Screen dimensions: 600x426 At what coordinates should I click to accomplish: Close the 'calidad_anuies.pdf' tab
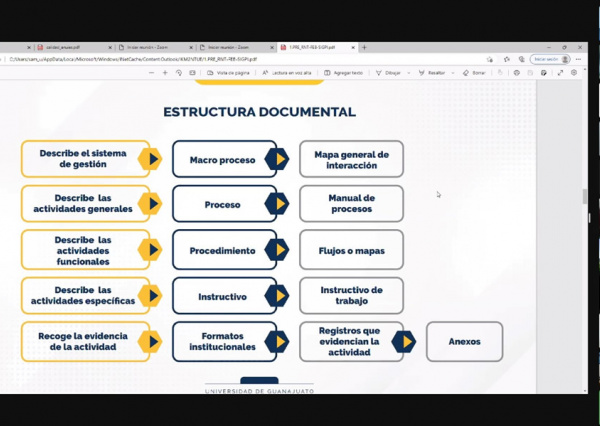[110, 47]
